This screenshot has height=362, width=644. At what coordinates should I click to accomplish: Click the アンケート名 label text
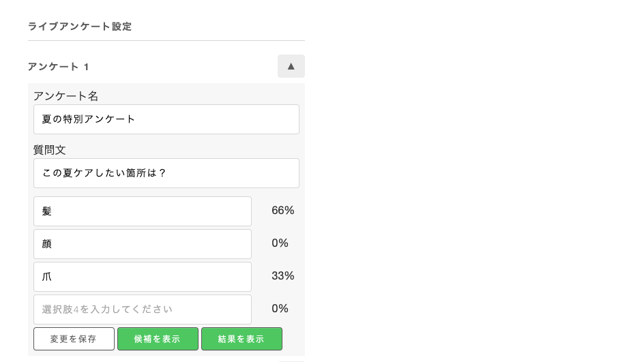coord(65,96)
